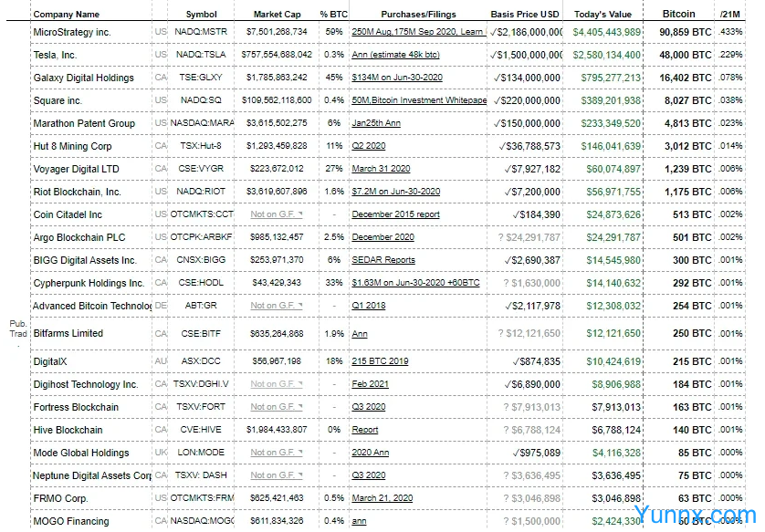The width and height of the screenshot is (765, 532).
Task: Open FRMO Corp.'s March 21, 2020 link
Action: click(382, 498)
